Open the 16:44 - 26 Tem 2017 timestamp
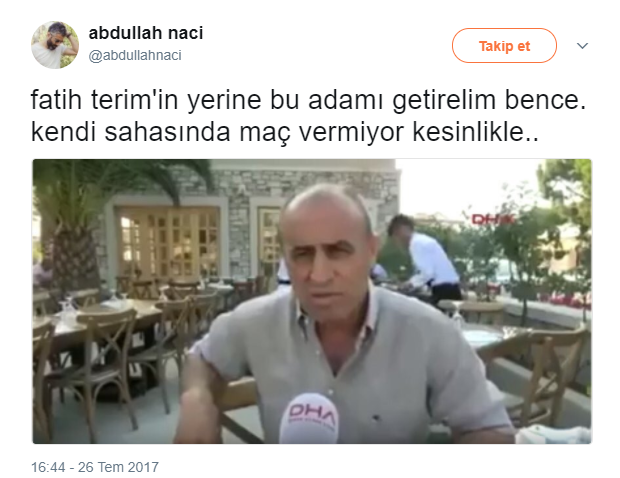Screen dimensions: 620x478 [x=95, y=467]
